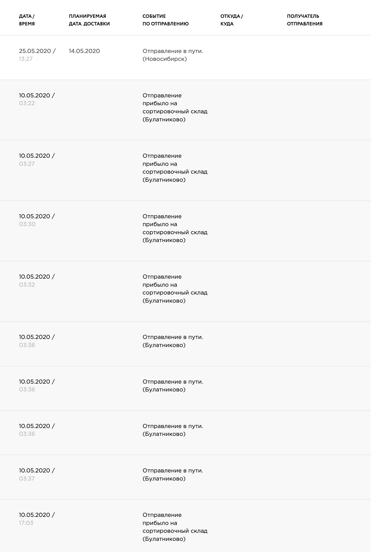Select the event text in the 03:27 row
This screenshot has height=552, width=392.
coord(175,168)
